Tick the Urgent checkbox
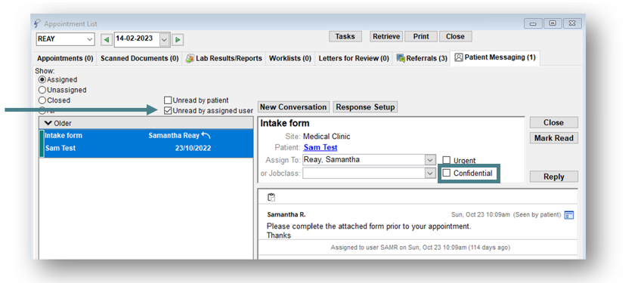The width and height of the screenshot is (644, 283). pos(447,160)
